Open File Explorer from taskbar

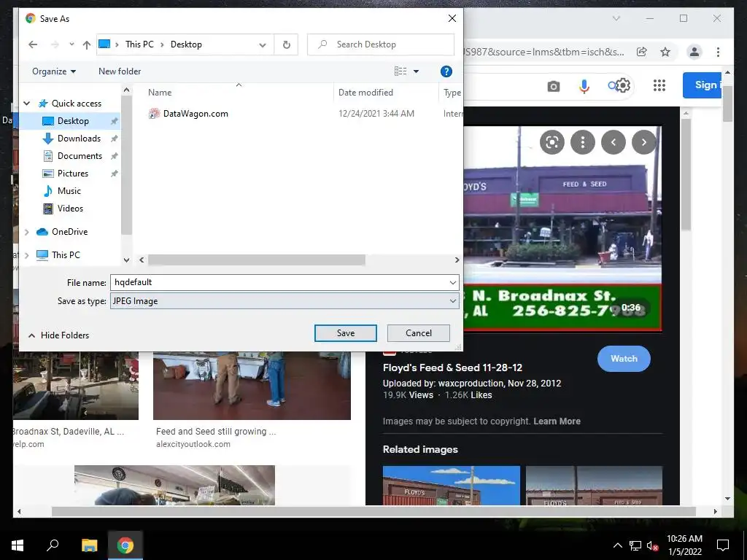pos(89,545)
